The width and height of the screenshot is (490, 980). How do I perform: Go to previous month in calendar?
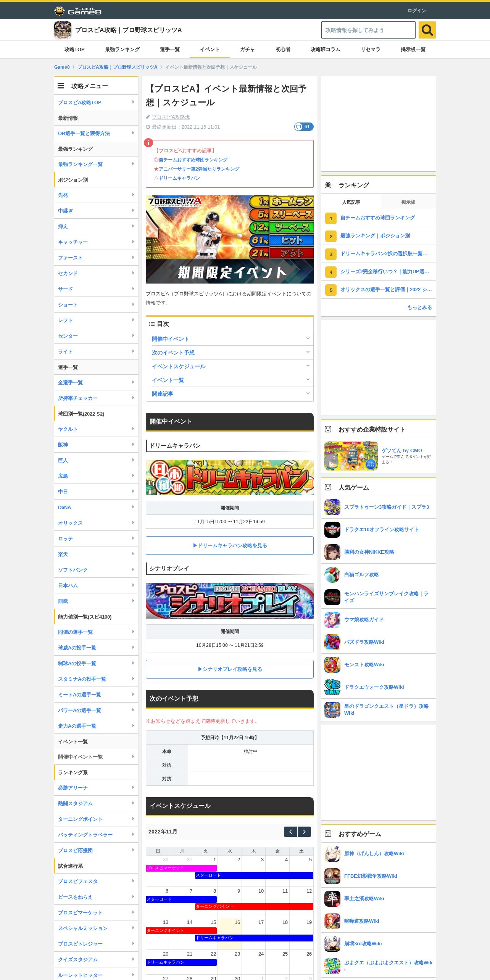(x=290, y=832)
